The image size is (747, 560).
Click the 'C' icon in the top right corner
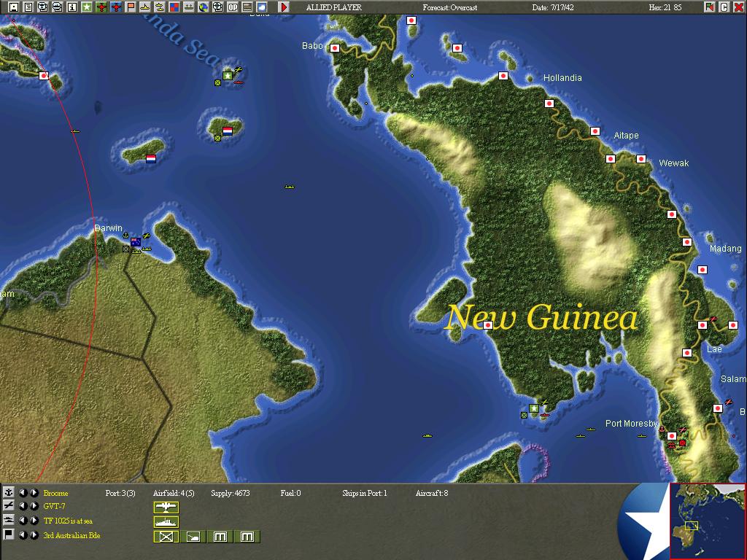click(724, 7)
